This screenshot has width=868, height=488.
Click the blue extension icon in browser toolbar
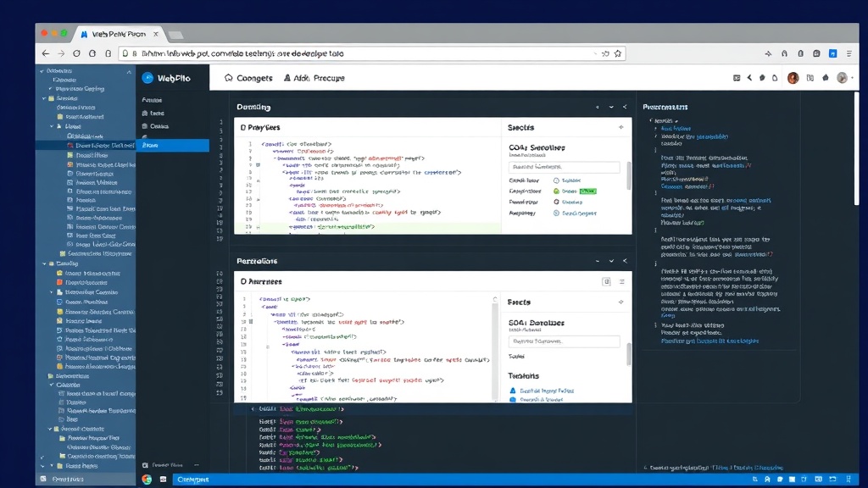tap(832, 53)
